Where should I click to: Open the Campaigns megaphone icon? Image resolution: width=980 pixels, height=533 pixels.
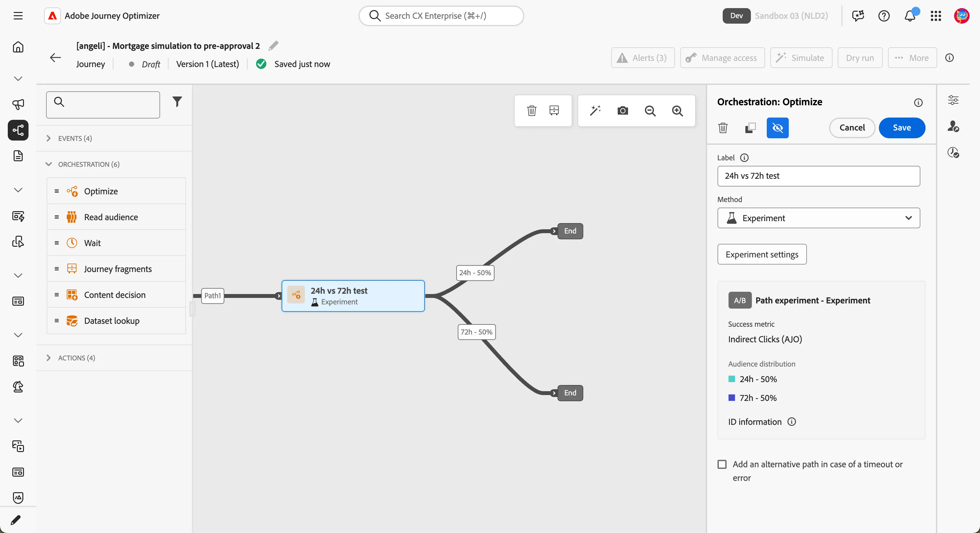18,104
